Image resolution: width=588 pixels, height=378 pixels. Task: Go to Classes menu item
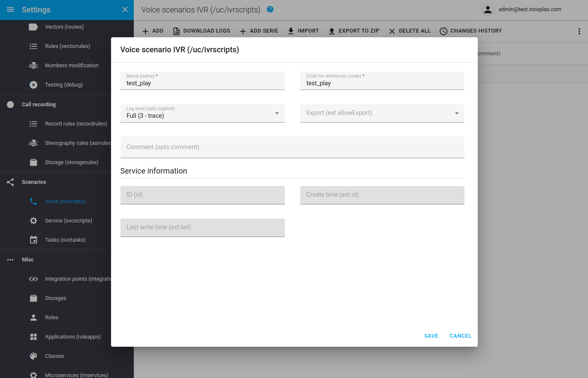click(54, 356)
